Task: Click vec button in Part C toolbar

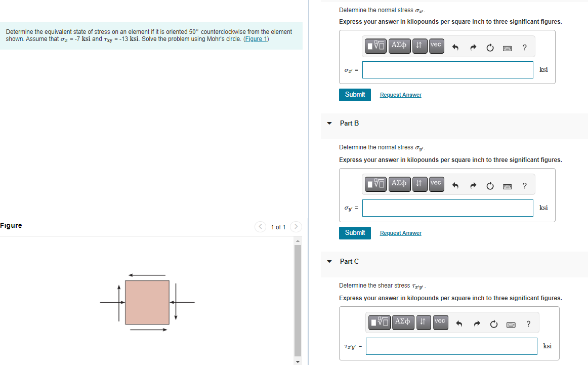Action: click(x=440, y=322)
